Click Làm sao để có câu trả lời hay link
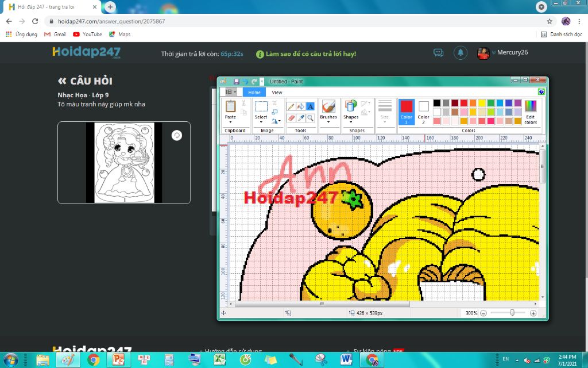This screenshot has height=368, width=588. [306, 53]
